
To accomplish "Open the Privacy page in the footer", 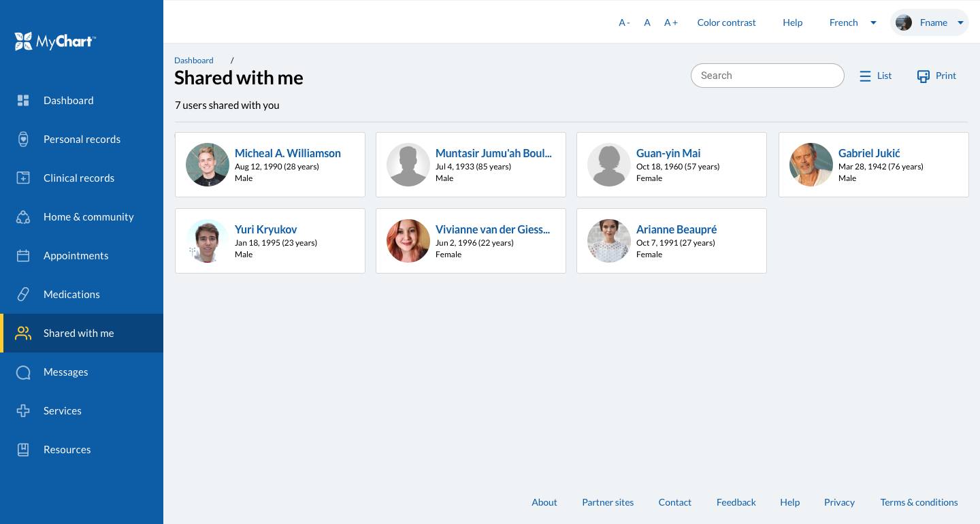I will click(x=839, y=502).
